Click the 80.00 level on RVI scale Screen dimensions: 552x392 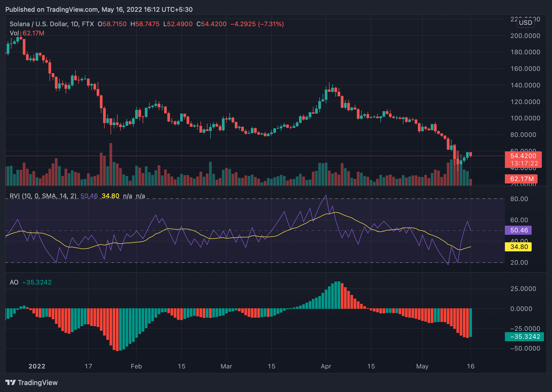519,199
